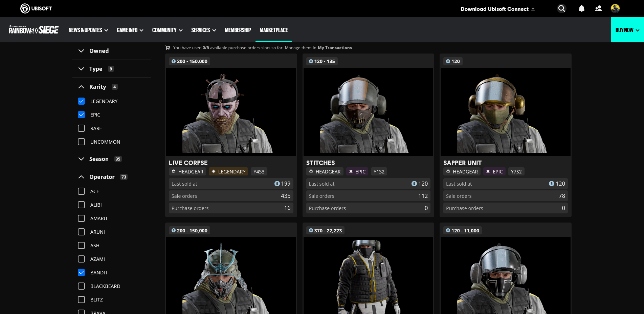The width and height of the screenshot is (644, 314).
Task: Open the uniform item thumbnail priced 370 - 22,223
Action: pyautogui.click(x=368, y=275)
